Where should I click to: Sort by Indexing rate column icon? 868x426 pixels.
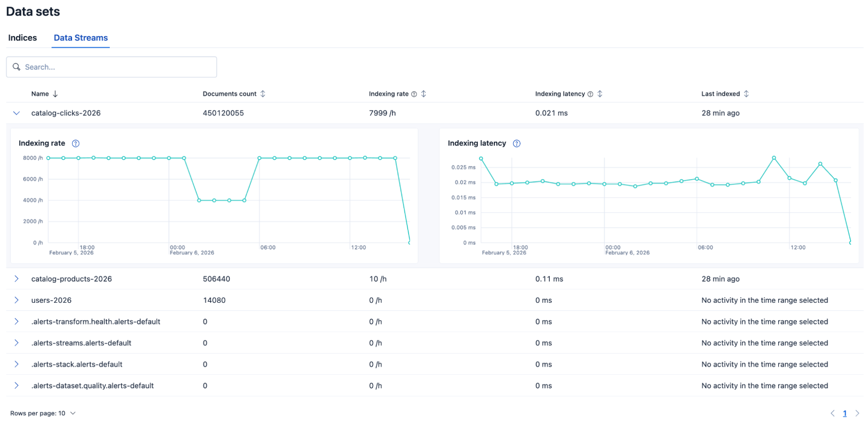point(424,94)
